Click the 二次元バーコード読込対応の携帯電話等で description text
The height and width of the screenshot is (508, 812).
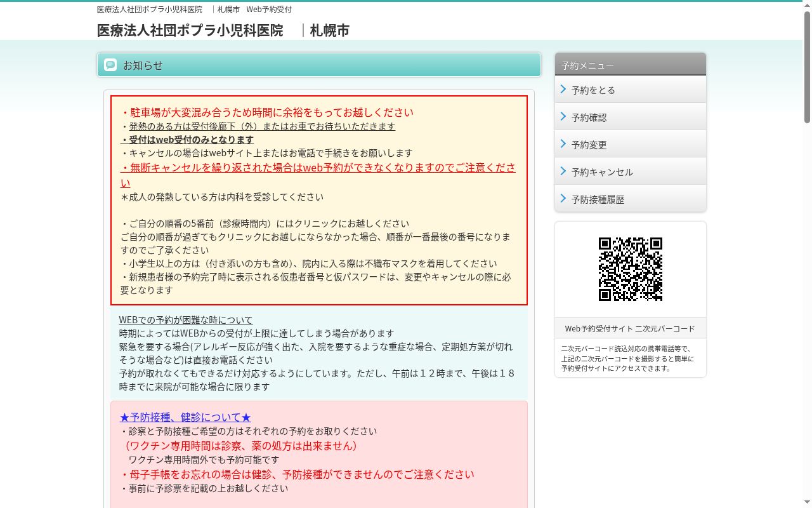tap(627, 358)
